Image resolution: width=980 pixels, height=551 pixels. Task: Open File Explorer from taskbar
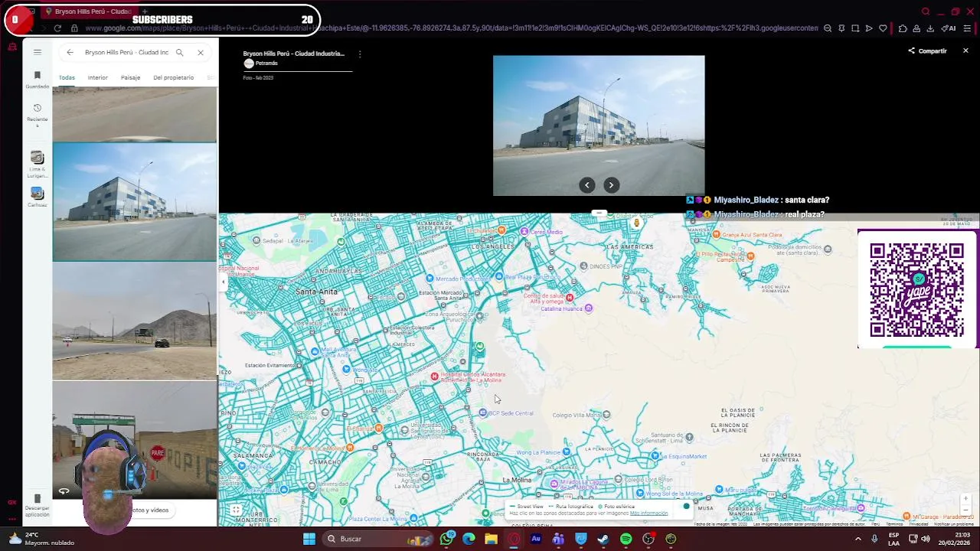(x=491, y=539)
